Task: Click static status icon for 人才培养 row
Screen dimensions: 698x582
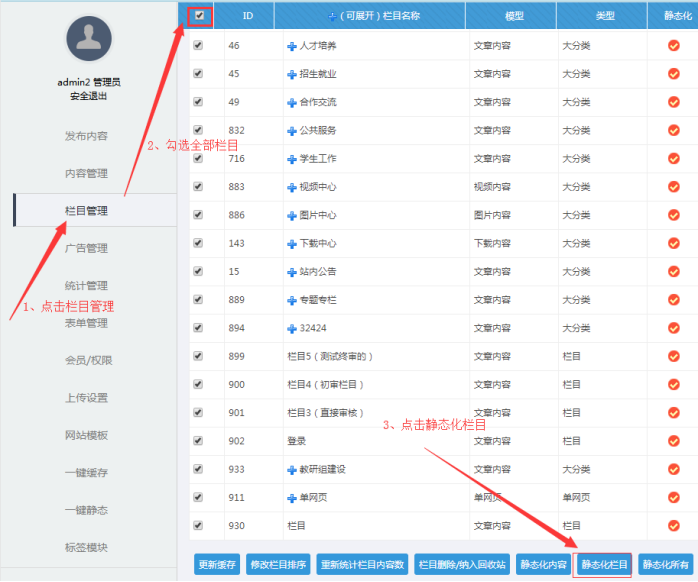Action: 673,46
